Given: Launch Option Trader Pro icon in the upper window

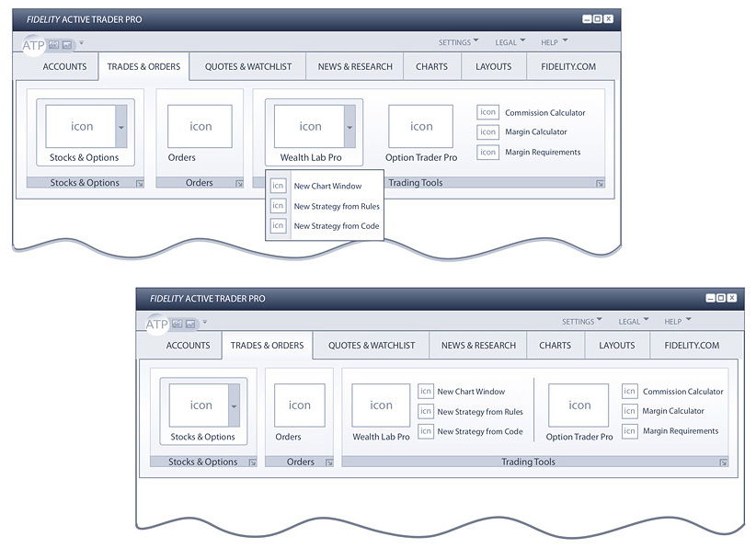Looking at the screenshot, I should [x=421, y=126].
